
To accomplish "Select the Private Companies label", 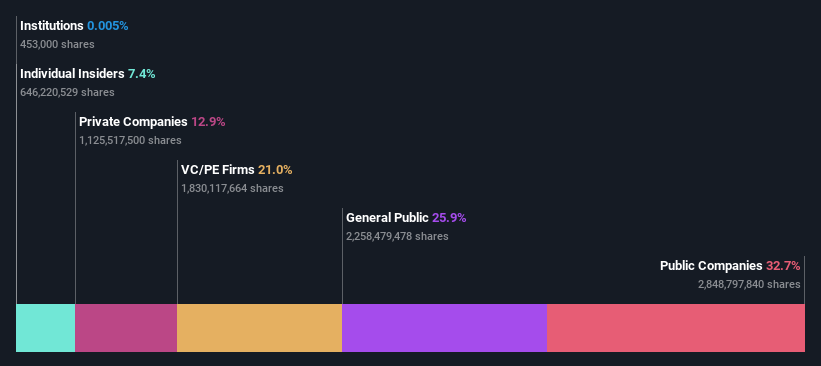I will pos(133,122).
